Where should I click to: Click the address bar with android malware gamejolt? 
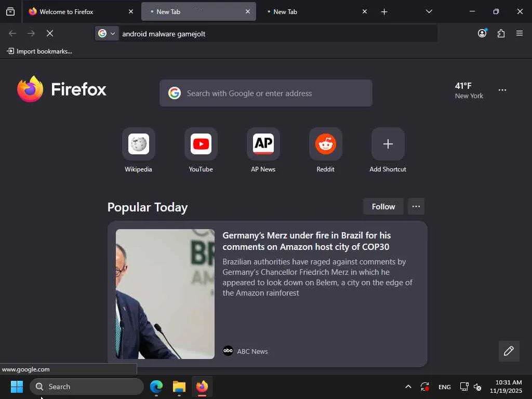[277, 34]
